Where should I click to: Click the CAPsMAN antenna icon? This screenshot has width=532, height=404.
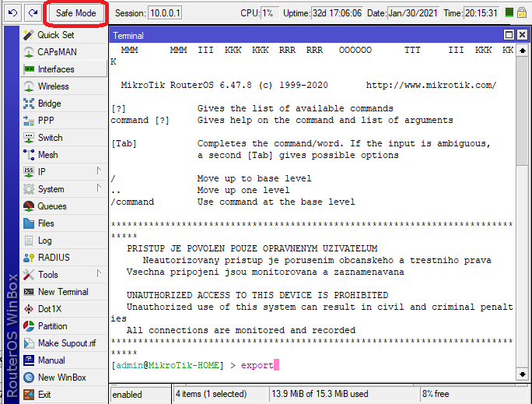coord(29,52)
